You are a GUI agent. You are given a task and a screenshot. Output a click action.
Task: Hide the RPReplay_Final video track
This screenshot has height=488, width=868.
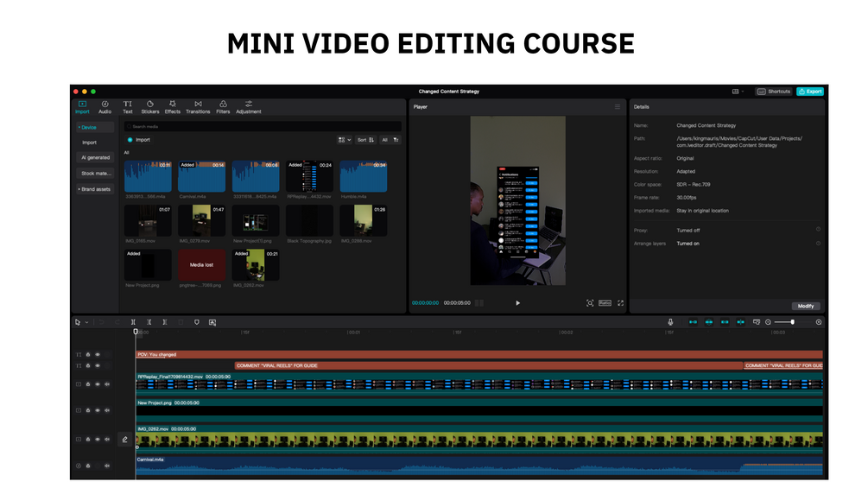[98, 384]
